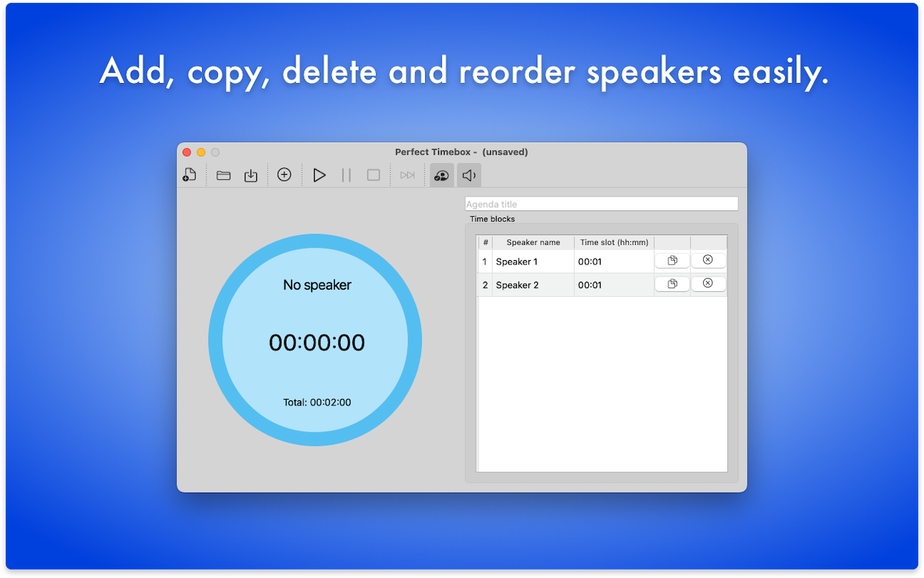Viewport: 924px width, 578px height.
Task: Save the agenda using the download icon
Action: [250, 175]
